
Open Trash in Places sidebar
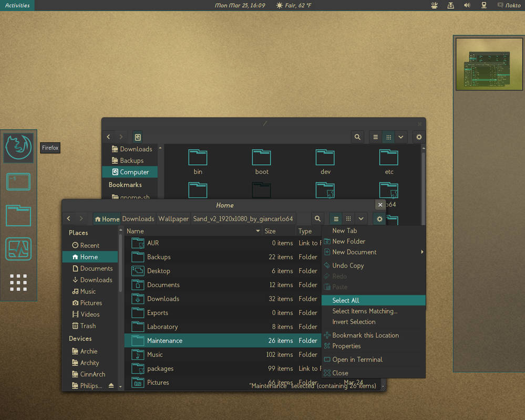[x=90, y=325]
